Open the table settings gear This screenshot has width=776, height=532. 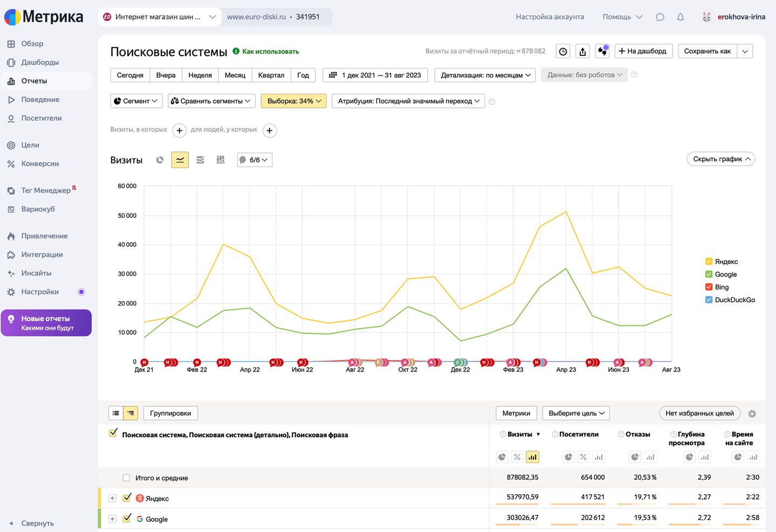[x=752, y=414]
